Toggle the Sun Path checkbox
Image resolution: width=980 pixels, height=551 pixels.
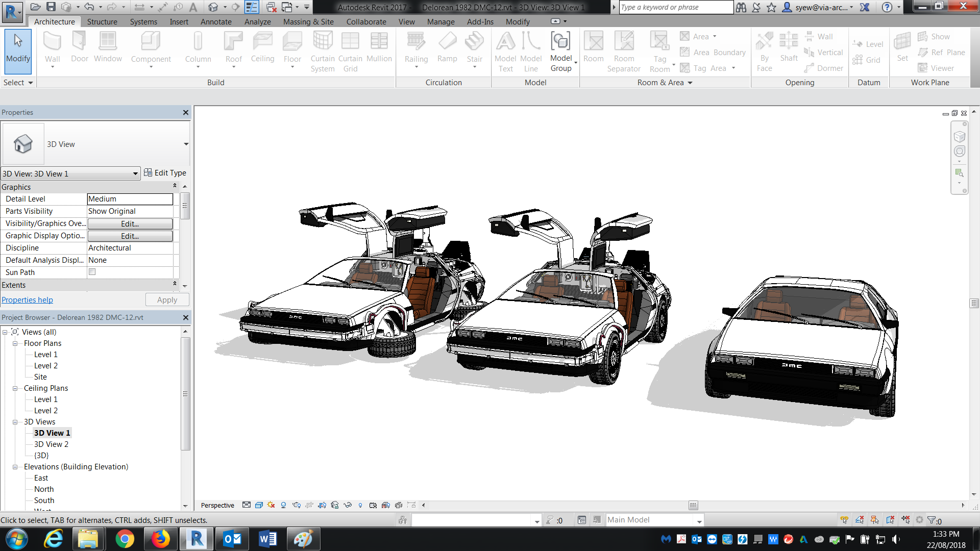(92, 272)
